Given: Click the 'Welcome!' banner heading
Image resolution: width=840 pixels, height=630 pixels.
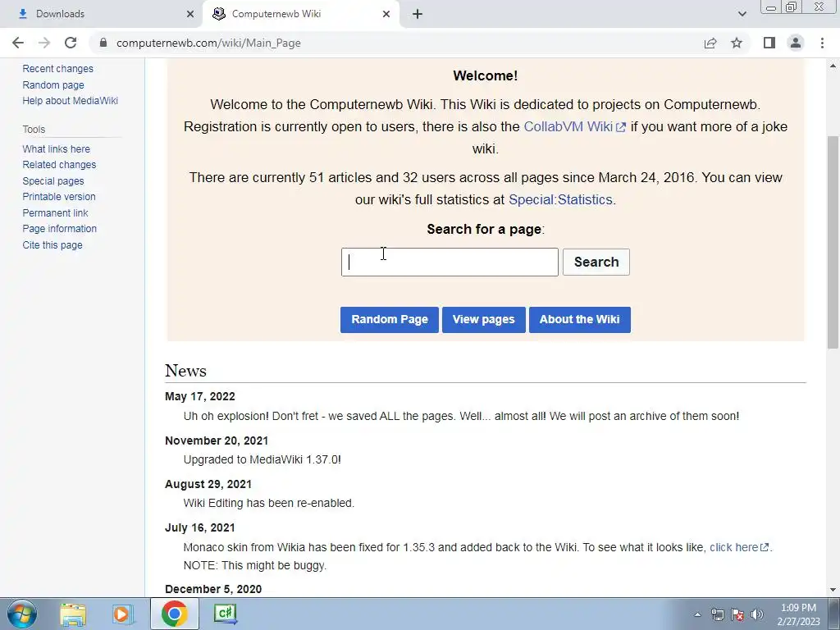Looking at the screenshot, I should (x=486, y=75).
